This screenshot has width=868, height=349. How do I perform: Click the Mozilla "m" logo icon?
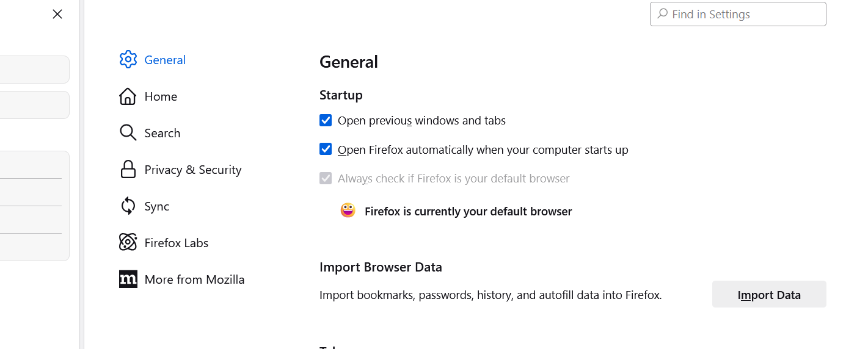(128, 279)
